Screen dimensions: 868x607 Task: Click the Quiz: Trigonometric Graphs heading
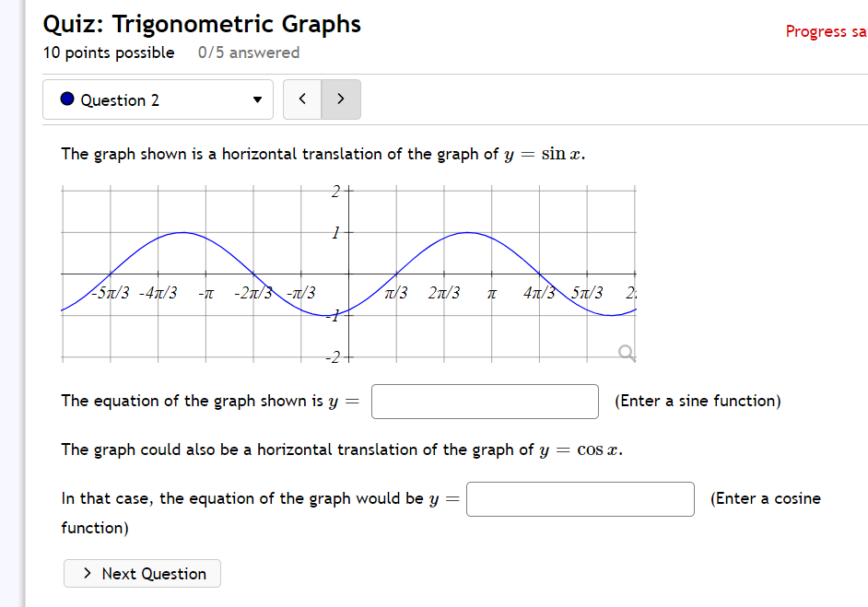click(x=202, y=24)
